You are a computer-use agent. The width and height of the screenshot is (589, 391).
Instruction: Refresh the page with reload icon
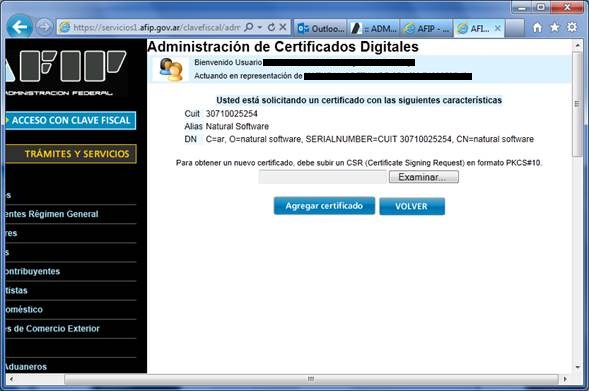click(272, 27)
